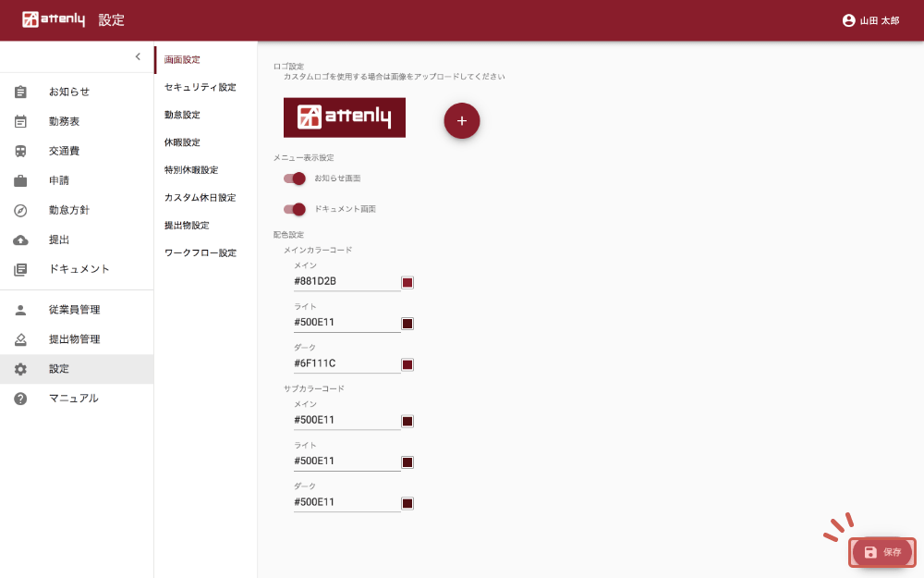Select the train icon for 交通費
Image resolution: width=924 pixels, height=578 pixels.
click(20, 151)
